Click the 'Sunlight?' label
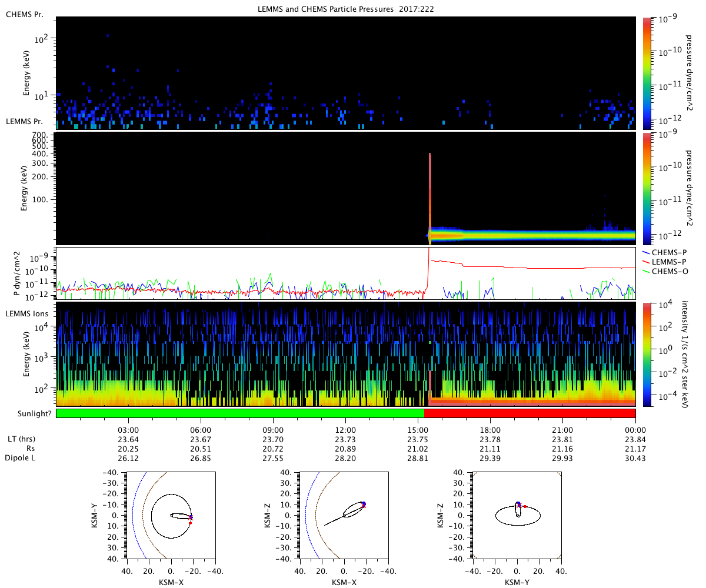This screenshot has width=706, height=588. tap(29, 413)
